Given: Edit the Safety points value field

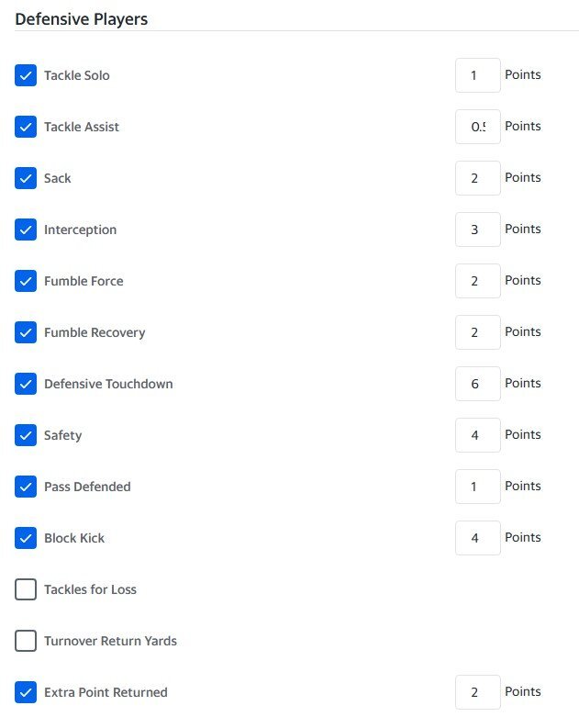Looking at the screenshot, I should tap(478, 435).
